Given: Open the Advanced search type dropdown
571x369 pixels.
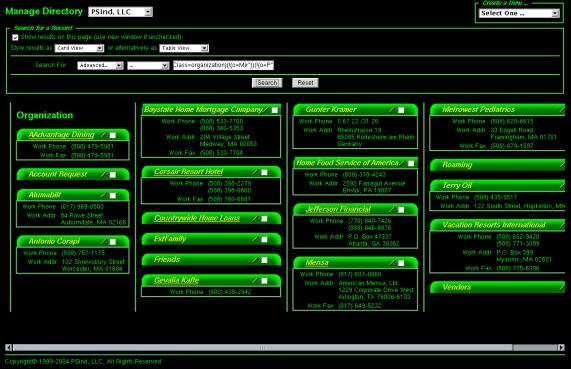Looking at the screenshot, I should [101, 66].
